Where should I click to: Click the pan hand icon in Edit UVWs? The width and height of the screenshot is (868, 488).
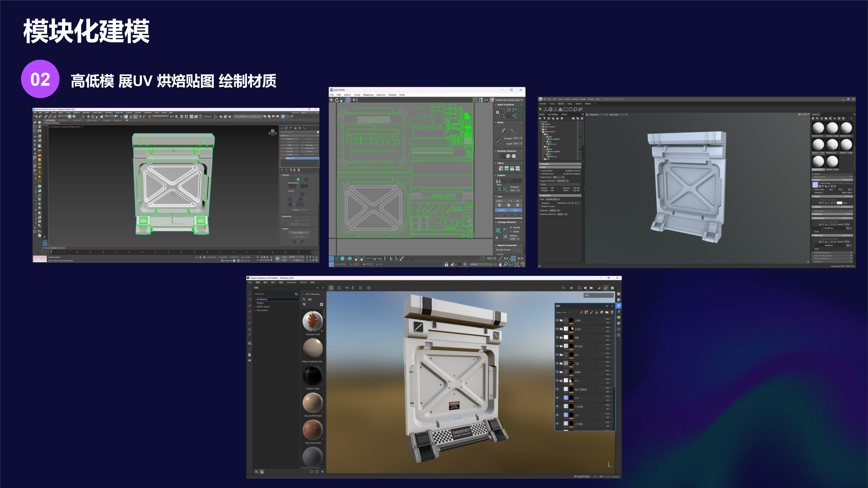tap(500, 264)
